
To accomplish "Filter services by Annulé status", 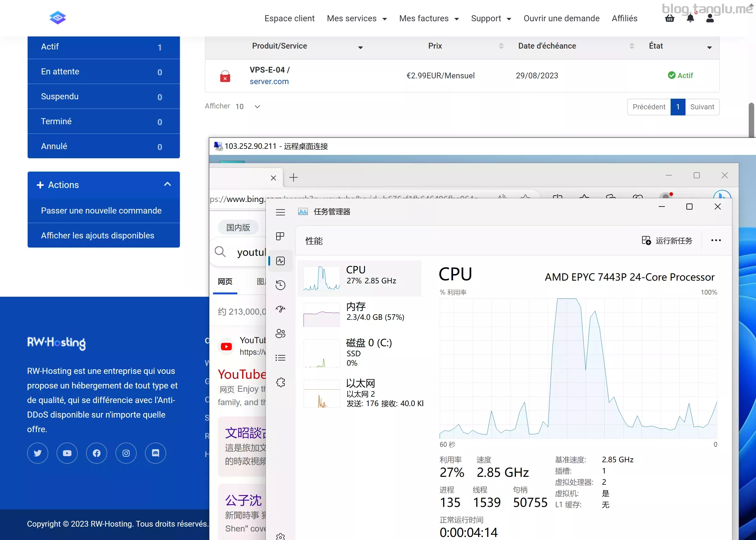I will click(x=104, y=146).
